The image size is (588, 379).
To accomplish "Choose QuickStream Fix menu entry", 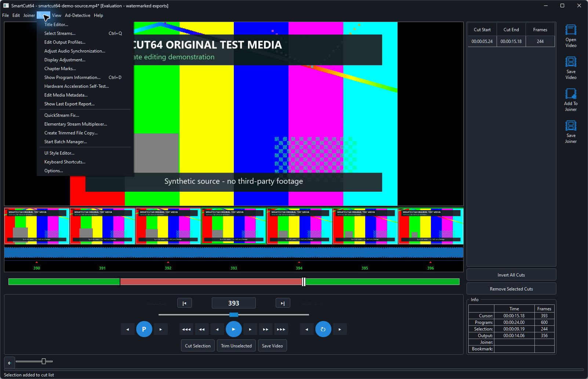I will (85, 115).
